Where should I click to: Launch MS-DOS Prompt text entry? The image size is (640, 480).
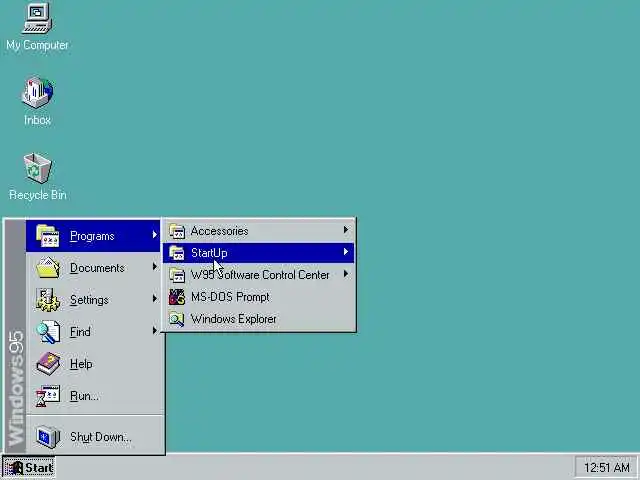(230, 297)
